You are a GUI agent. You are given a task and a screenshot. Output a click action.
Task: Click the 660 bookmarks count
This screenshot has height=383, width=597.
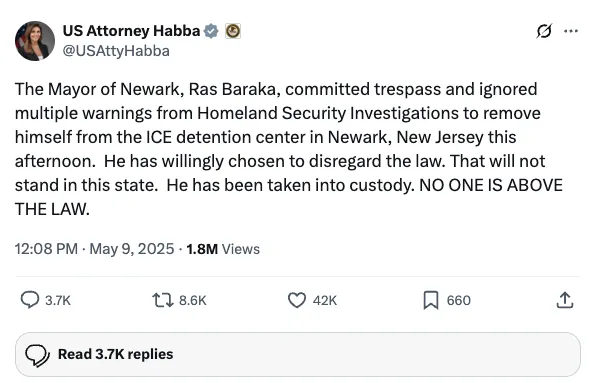(458, 300)
